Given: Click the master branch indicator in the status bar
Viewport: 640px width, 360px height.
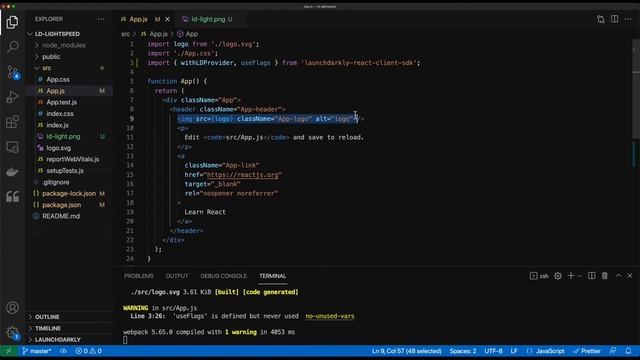Looking at the screenshot, I should [37, 351].
